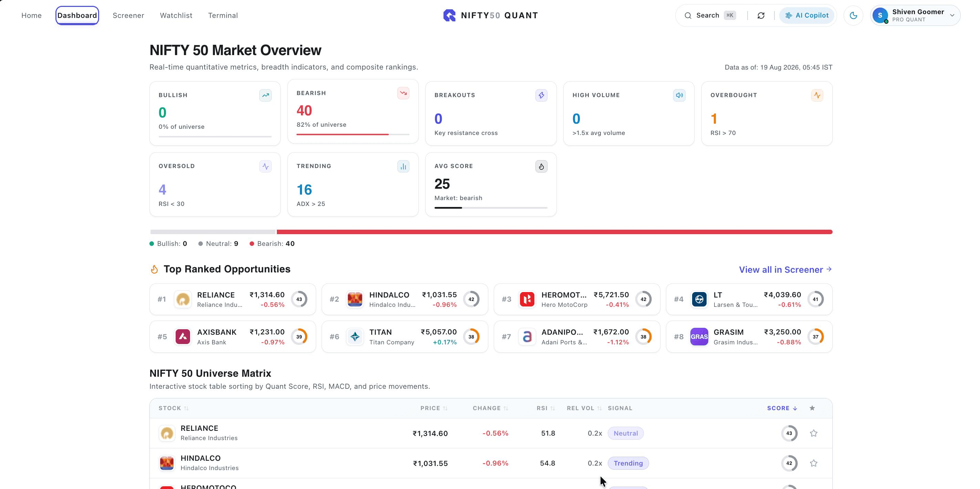
Task: Click the Bearish trending-down icon
Action: click(403, 93)
